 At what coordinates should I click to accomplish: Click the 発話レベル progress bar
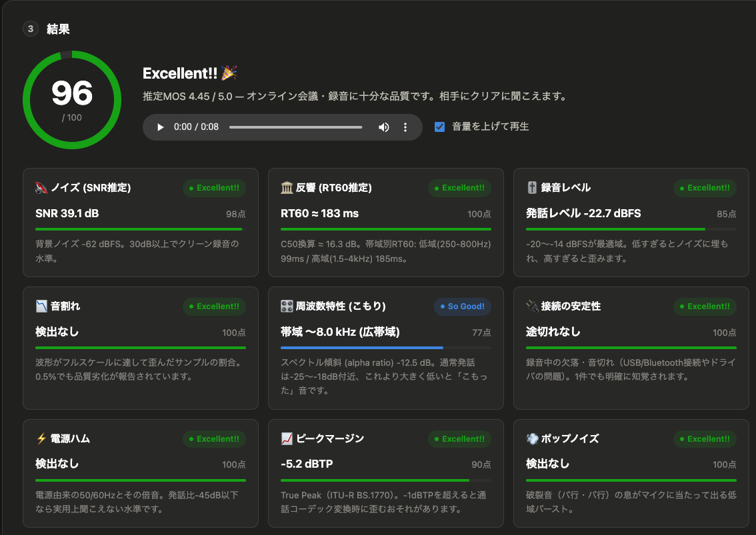pos(631,229)
